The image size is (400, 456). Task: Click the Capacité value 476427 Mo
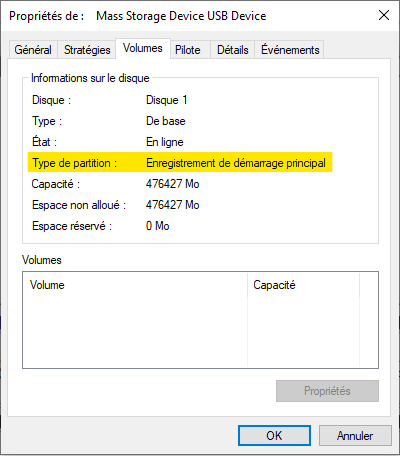[172, 184]
